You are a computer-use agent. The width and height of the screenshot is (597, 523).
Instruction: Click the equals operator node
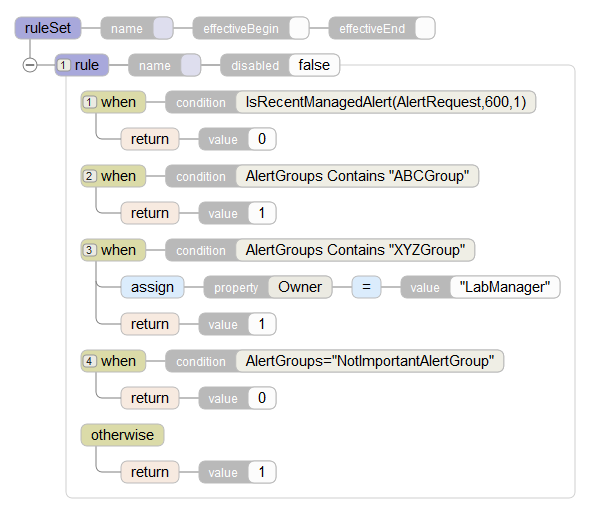[x=366, y=287]
